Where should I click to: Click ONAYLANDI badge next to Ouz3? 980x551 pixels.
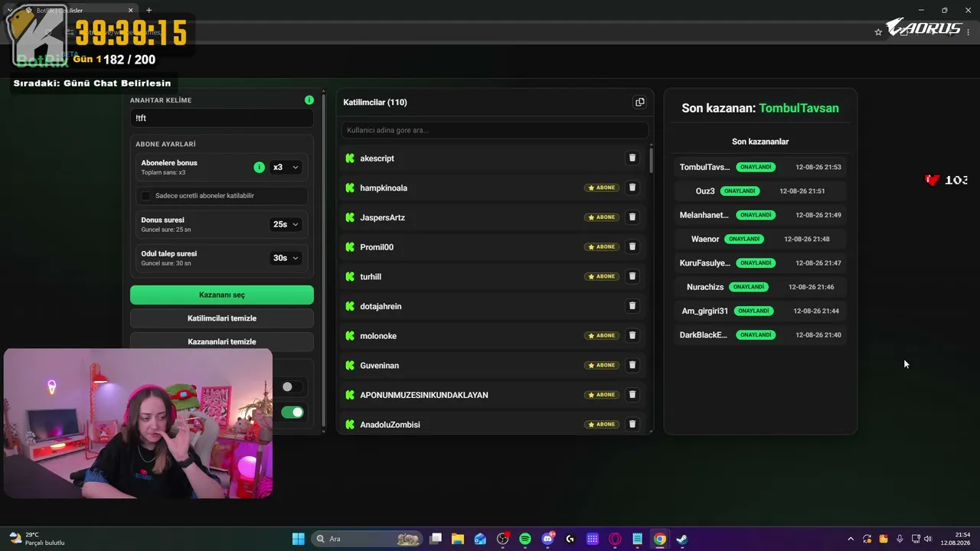point(740,191)
